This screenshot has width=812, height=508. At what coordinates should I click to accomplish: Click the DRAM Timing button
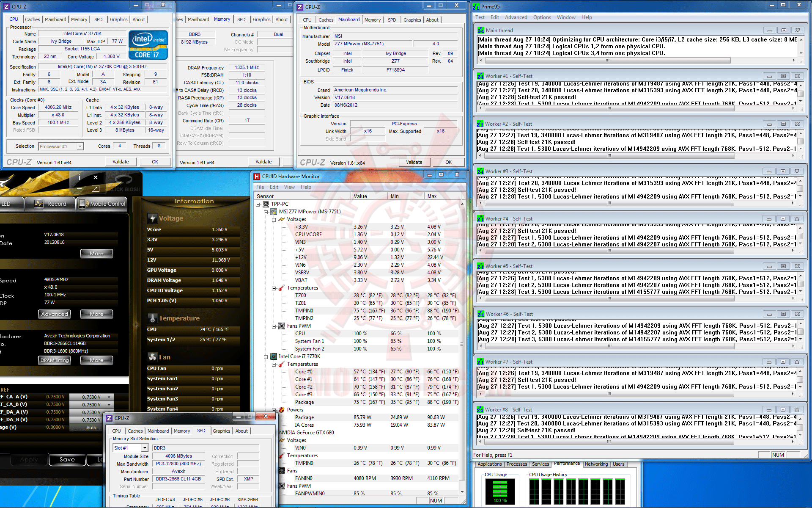55,360
